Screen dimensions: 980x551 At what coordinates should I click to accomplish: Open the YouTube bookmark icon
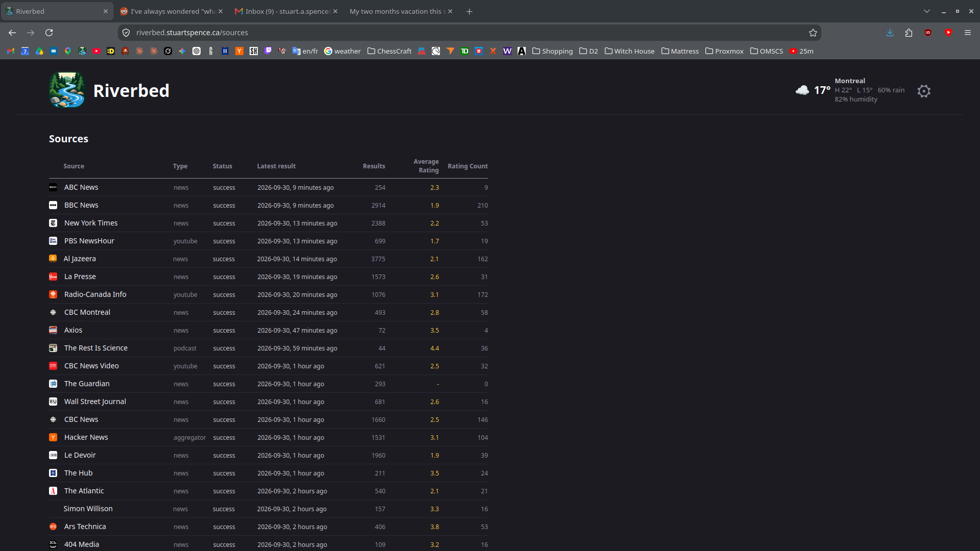(x=96, y=51)
